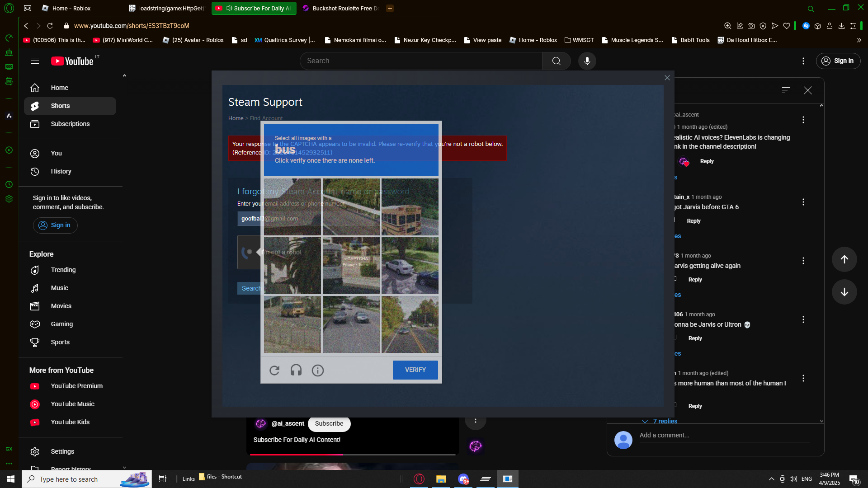Reload the reCAPTCHA challenge
This screenshot has width=868, height=488.
pos(274,371)
